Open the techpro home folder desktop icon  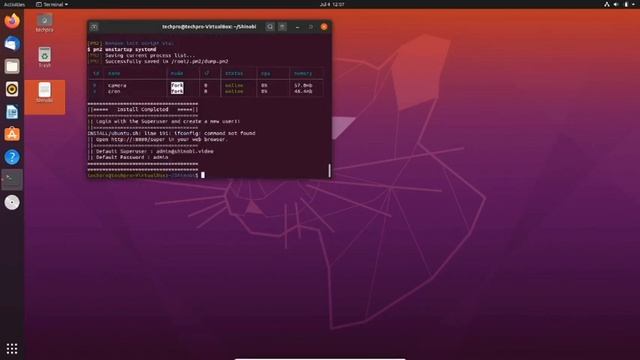point(44,22)
